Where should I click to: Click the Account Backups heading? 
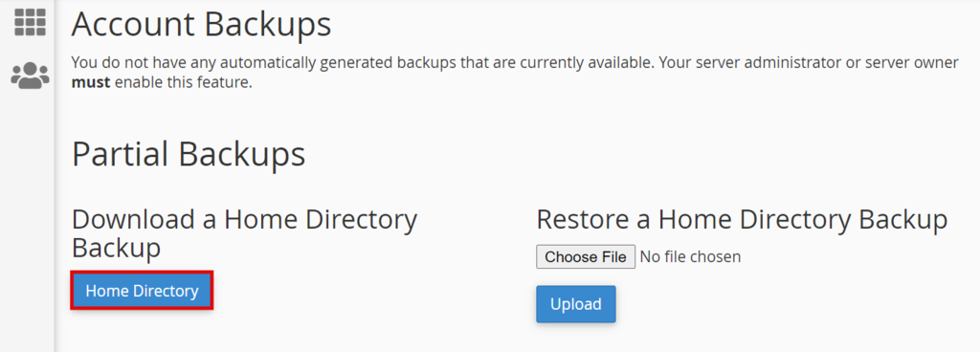(201, 26)
